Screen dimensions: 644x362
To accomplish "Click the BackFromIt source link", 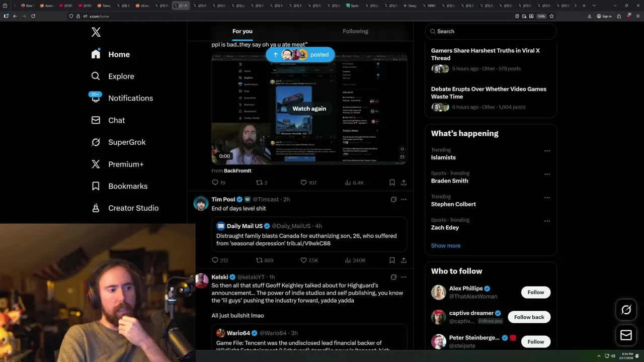I will point(237,171).
